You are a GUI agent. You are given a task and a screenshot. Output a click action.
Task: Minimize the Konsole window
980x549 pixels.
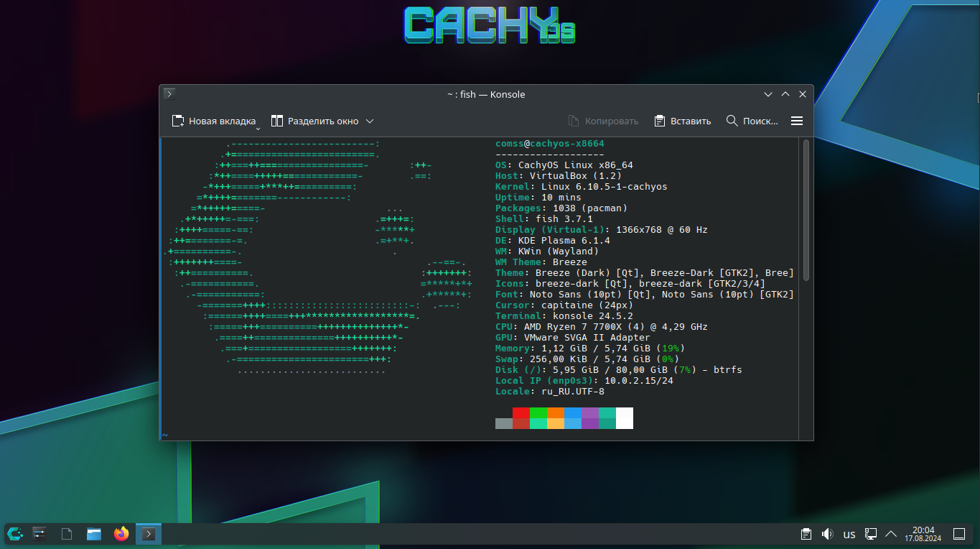[768, 94]
